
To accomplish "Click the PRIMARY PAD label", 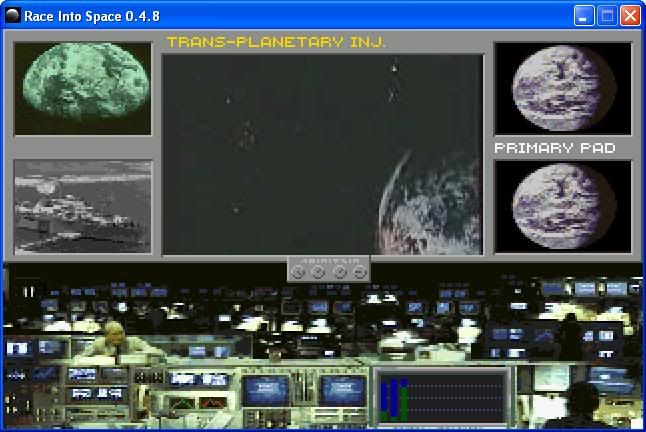I will [555, 148].
